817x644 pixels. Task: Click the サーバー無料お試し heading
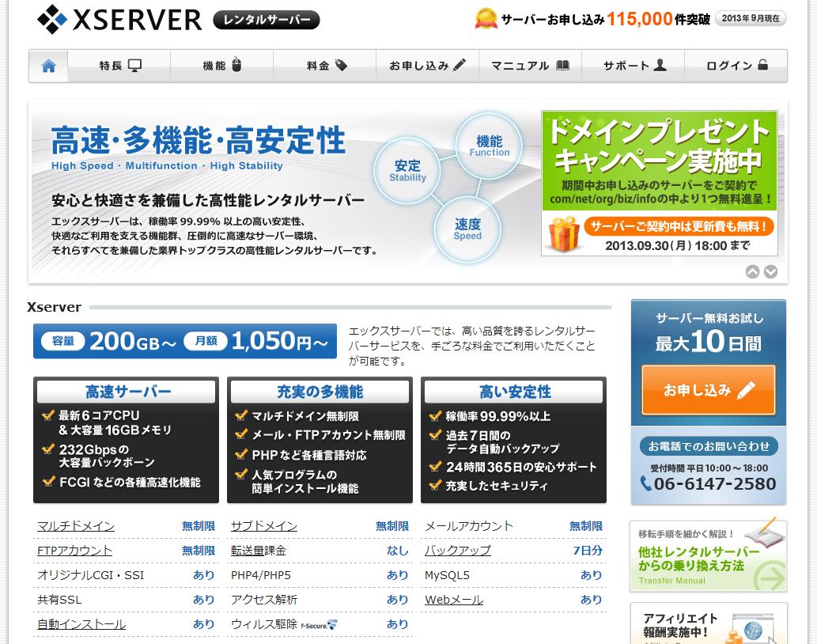(709, 318)
